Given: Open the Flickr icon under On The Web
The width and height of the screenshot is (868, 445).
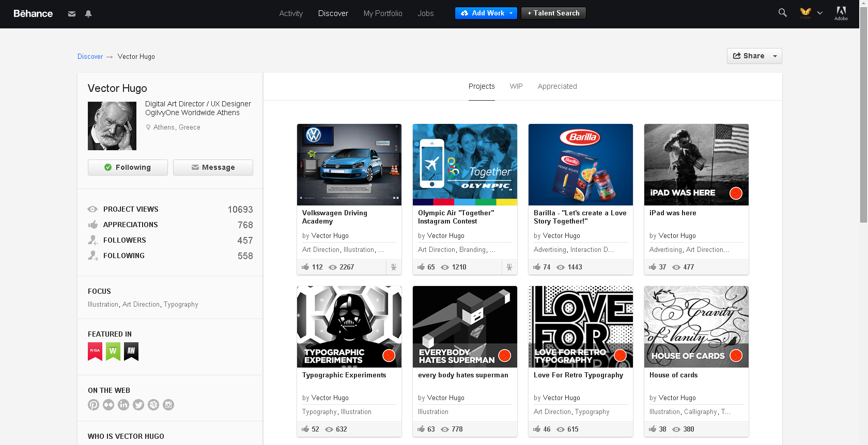Looking at the screenshot, I should pos(109,405).
